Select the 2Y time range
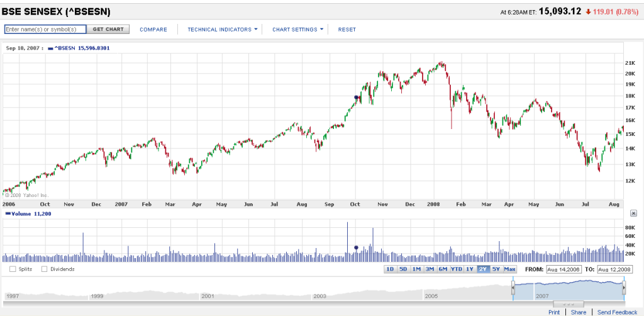This screenshot has width=644, height=316. coord(482,269)
